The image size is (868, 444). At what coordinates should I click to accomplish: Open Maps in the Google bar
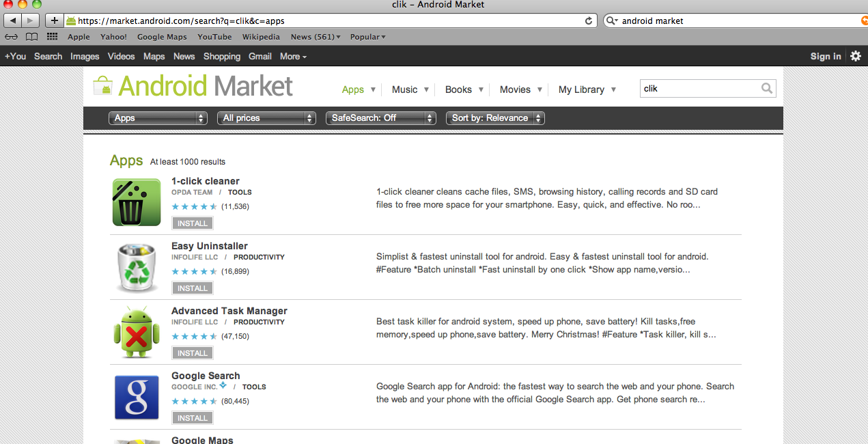(154, 56)
